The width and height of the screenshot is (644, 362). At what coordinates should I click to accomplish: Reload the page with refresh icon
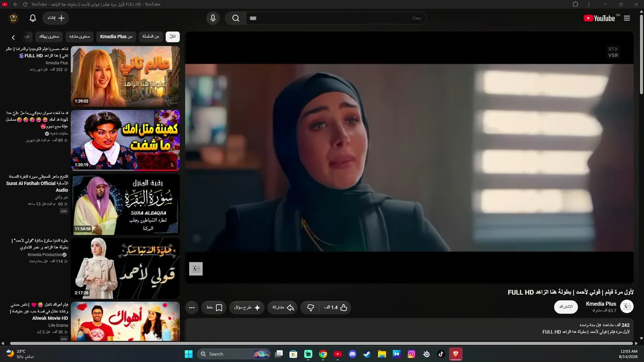(25, 5)
